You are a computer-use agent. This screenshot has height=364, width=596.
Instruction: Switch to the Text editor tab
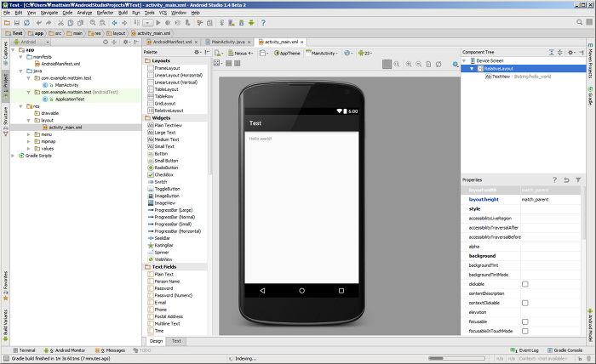pyautogui.click(x=176, y=341)
